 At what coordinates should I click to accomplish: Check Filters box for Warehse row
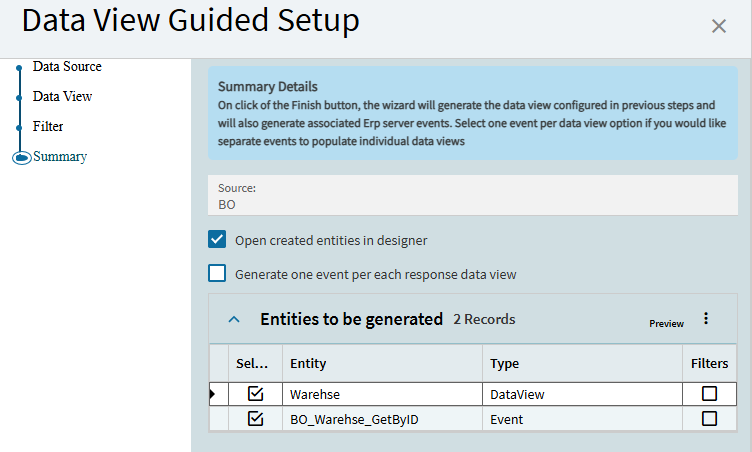coord(709,394)
